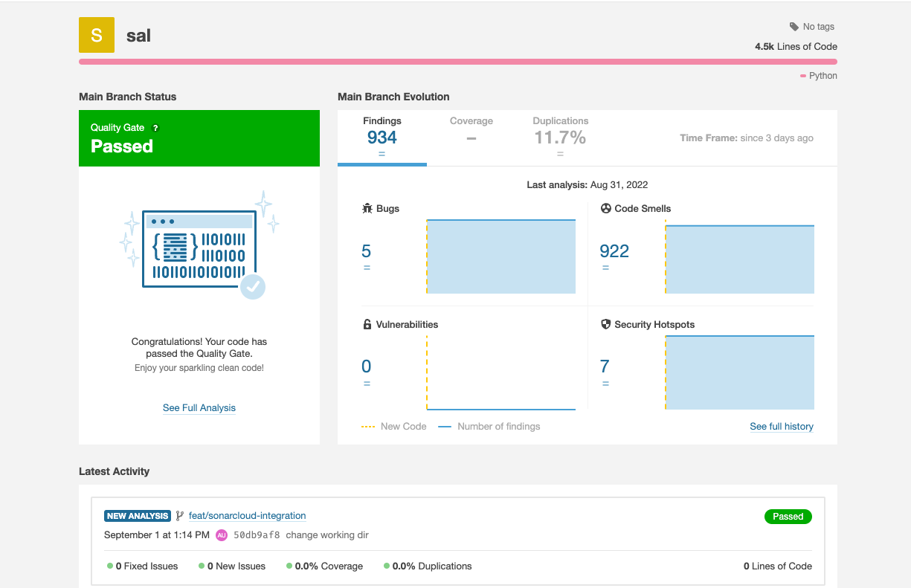
Task: Click the Security Hotspots evolution chart
Action: pyautogui.click(x=740, y=372)
